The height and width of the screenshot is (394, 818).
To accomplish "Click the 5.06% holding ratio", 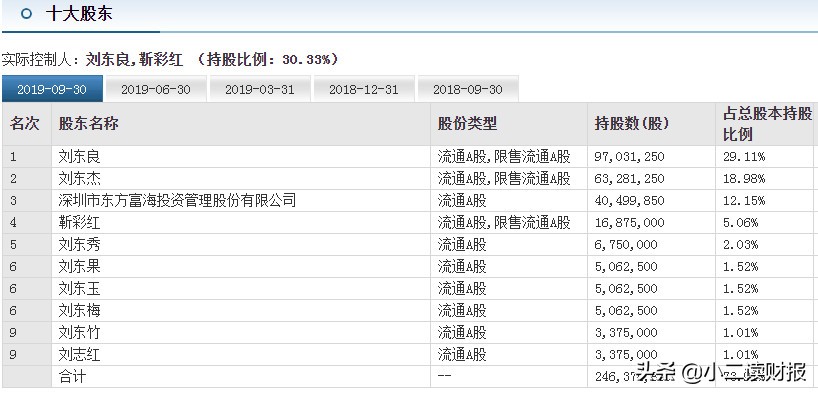I will point(740,223).
